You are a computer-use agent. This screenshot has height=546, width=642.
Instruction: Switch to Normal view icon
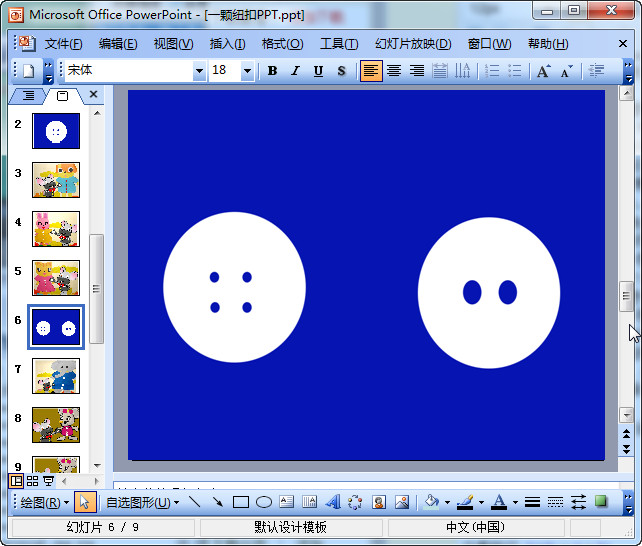[16, 481]
